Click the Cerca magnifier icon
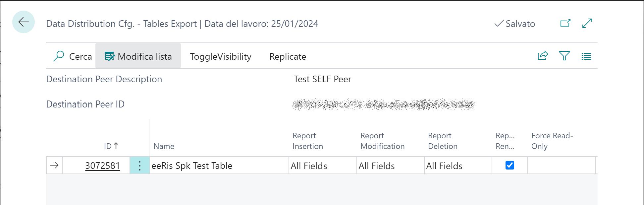The height and width of the screenshot is (205, 644). pyautogui.click(x=59, y=56)
